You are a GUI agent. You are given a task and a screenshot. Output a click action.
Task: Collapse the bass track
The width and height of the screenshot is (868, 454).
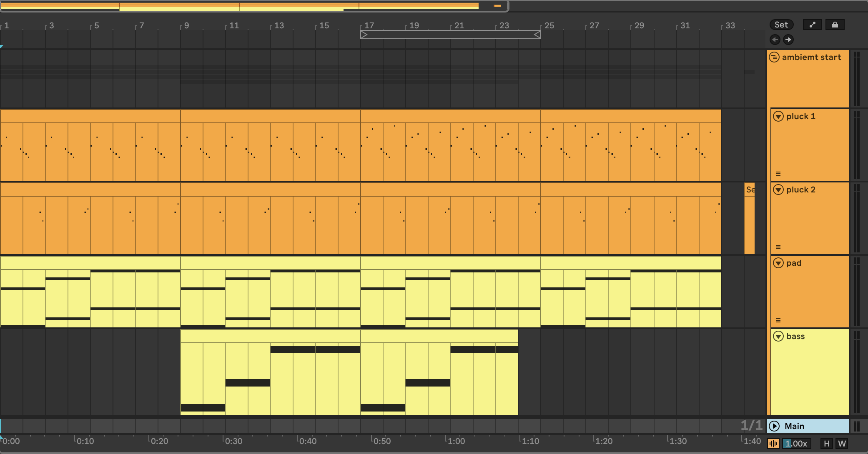click(778, 336)
